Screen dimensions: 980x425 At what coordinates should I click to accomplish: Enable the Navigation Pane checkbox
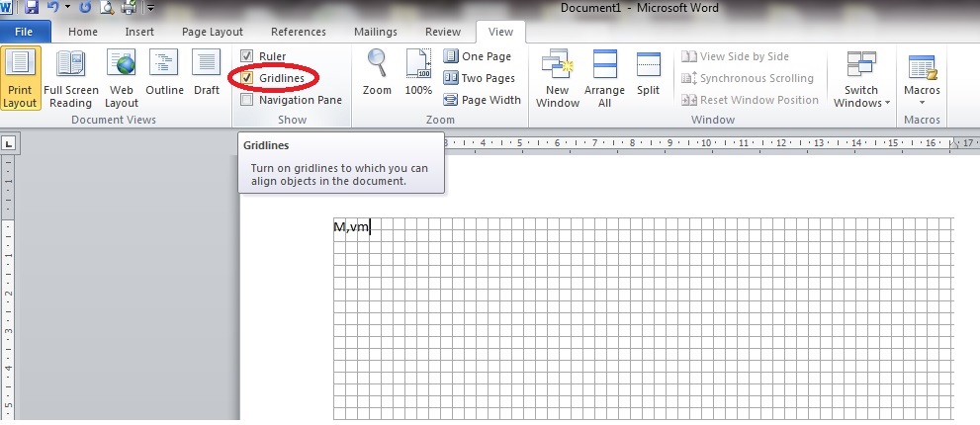coord(247,99)
